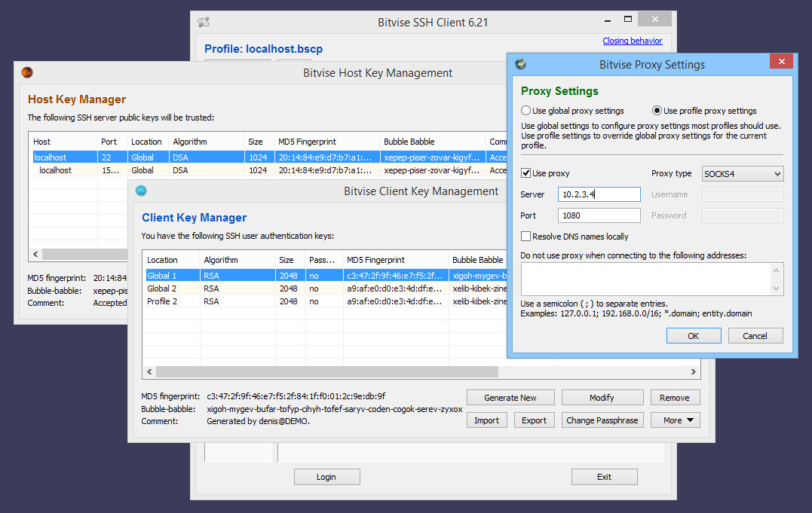Viewport: 812px width, 513px height.
Task: Click the Client Key Management globe icon
Action: (x=141, y=191)
